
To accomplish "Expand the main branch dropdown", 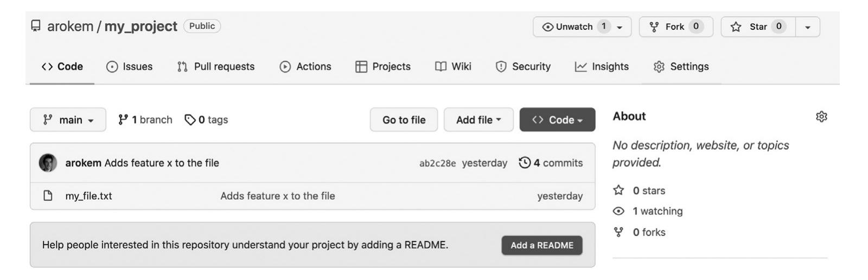I will [x=68, y=120].
